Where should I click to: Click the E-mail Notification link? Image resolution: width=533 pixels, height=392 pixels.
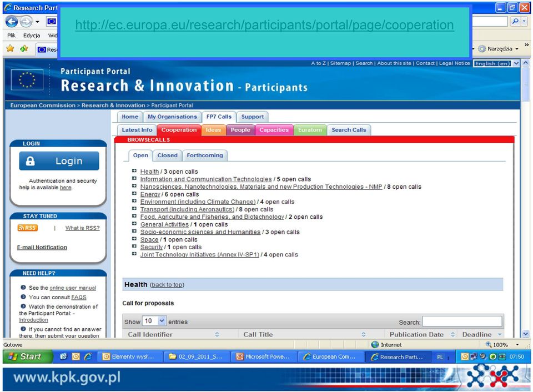click(42, 247)
